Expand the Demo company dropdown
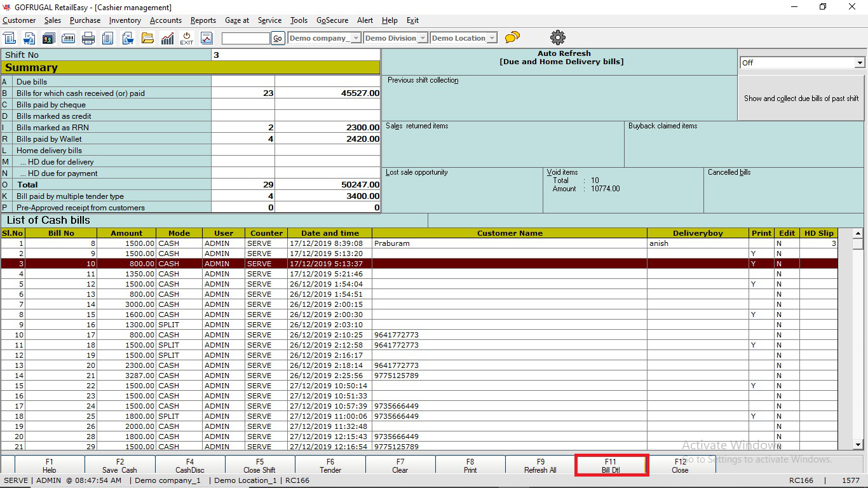Viewport: 868px width, 488px height. [x=356, y=38]
